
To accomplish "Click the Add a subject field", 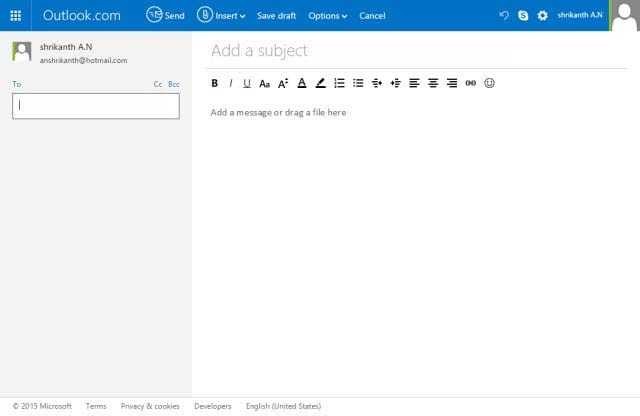I will pos(418,51).
